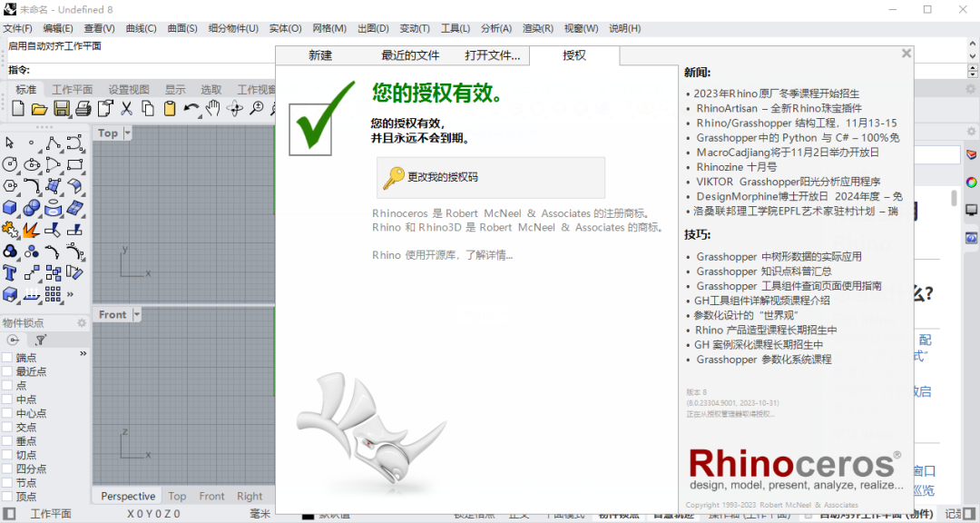
Task: Click the Pan hand tool icon
Action: (x=212, y=109)
